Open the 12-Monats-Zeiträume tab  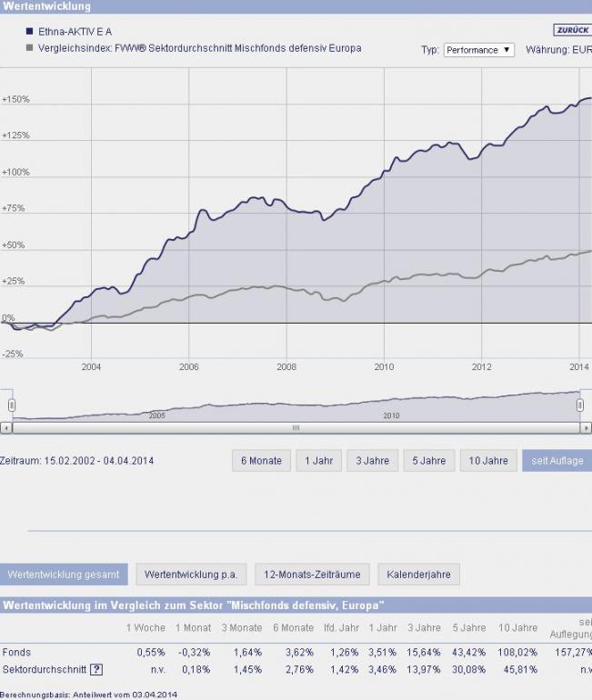click(x=312, y=575)
